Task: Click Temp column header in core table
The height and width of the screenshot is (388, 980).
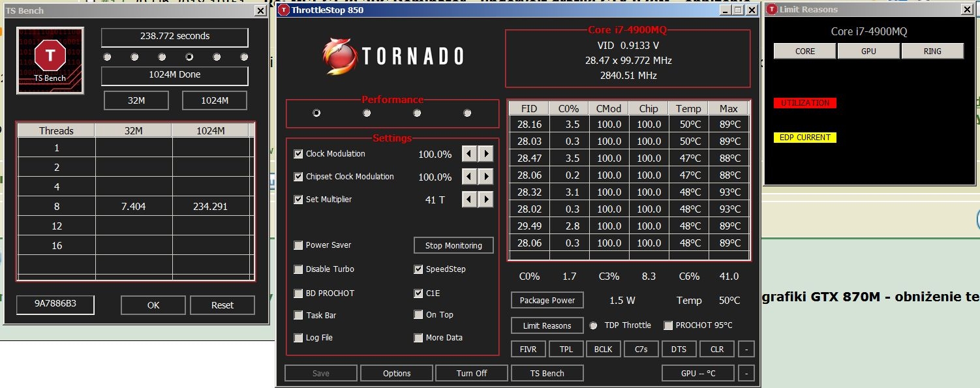Action: (688, 108)
